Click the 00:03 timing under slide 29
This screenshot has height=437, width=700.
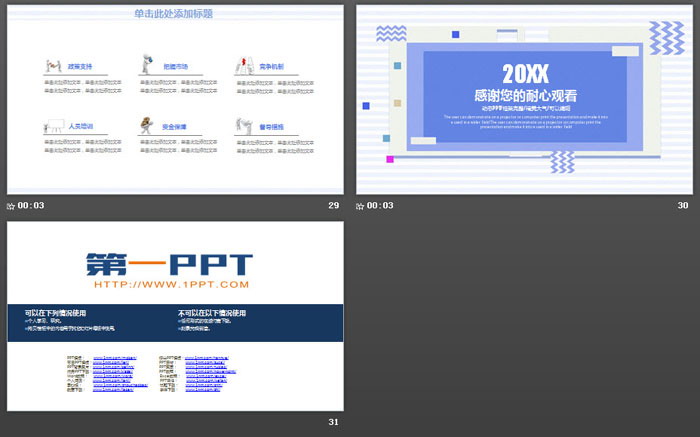31,206
